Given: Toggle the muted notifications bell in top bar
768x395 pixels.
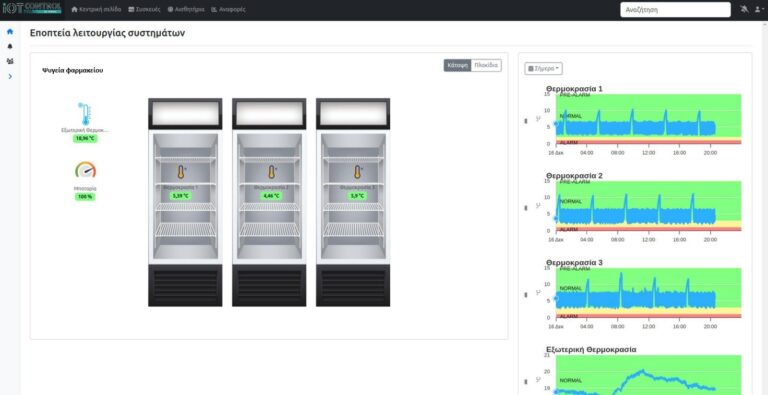Looking at the screenshot, I should [x=744, y=9].
